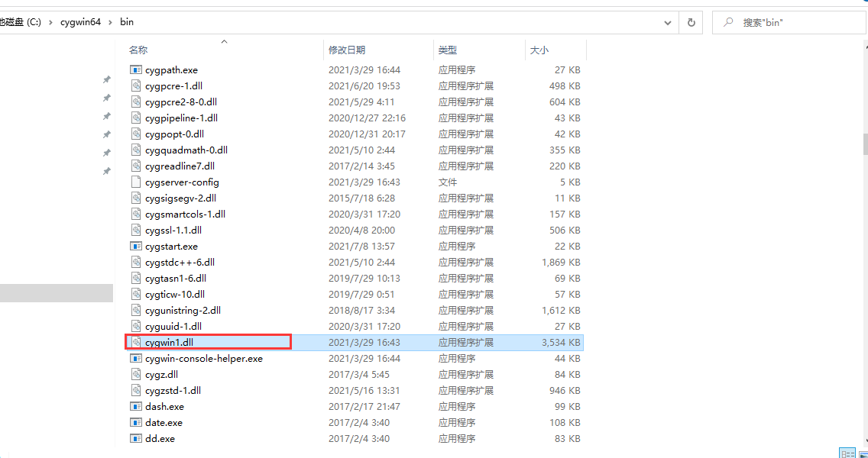Select the cygz.dll file name
The image size is (868, 458).
[162, 375]
